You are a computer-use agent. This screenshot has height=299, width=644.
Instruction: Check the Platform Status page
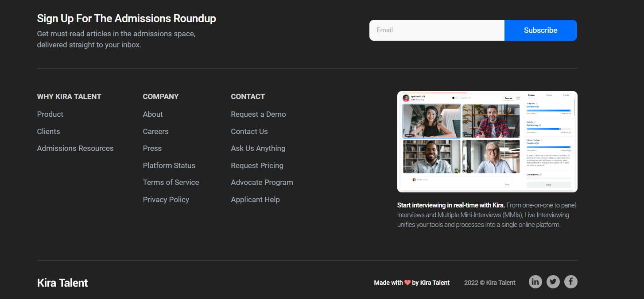[169, 165]
